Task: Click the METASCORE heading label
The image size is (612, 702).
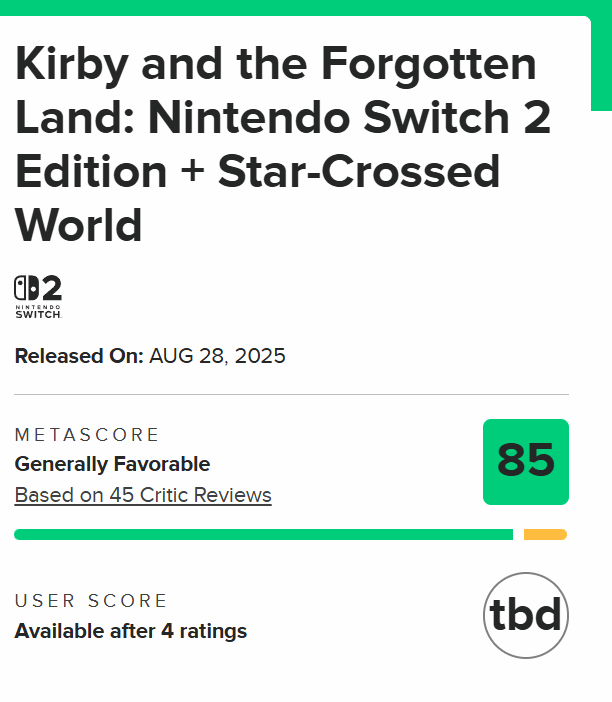Action: coord(87,435)
